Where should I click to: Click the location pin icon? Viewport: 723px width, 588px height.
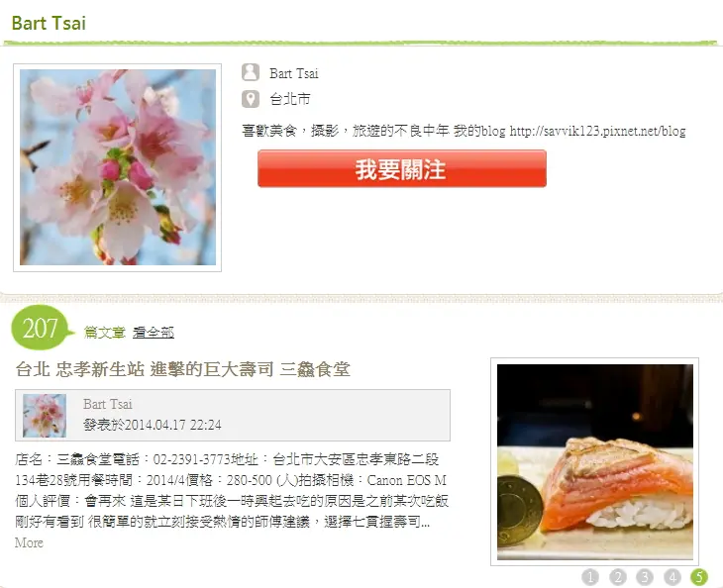click(x=251, y=99)
